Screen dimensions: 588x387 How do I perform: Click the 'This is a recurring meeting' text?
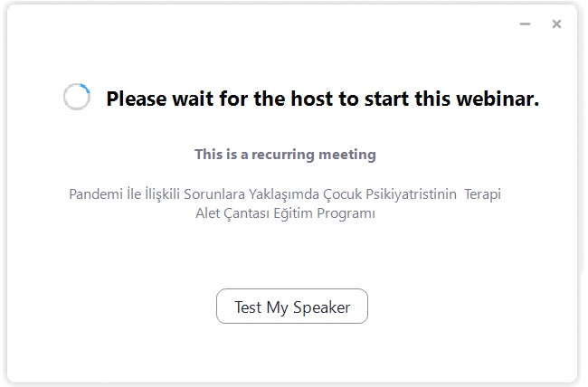pyautogui.click(x=285, y=155)
